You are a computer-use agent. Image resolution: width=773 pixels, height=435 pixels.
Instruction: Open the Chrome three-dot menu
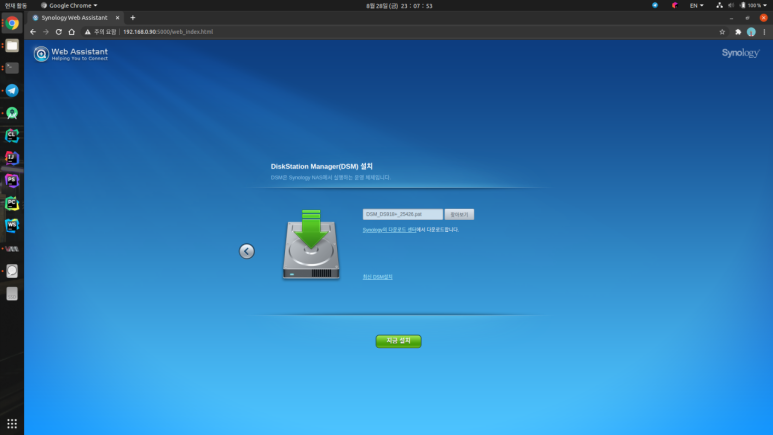pyautogui.click(x=764, y=32)
